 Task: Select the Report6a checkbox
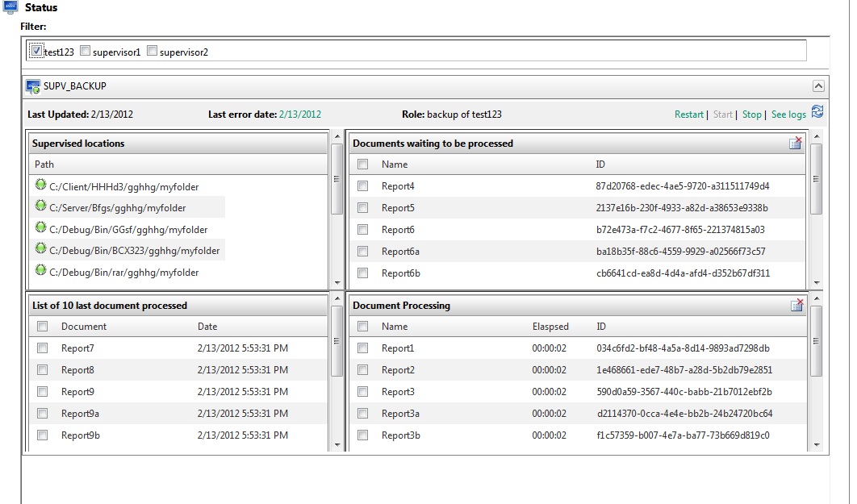pyautogui.click(x=362, y=251)
